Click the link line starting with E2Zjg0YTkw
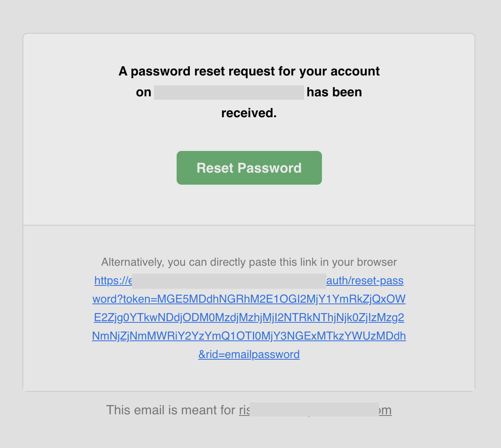The width and height of the screenshot is (501, 448). [249, 318]
